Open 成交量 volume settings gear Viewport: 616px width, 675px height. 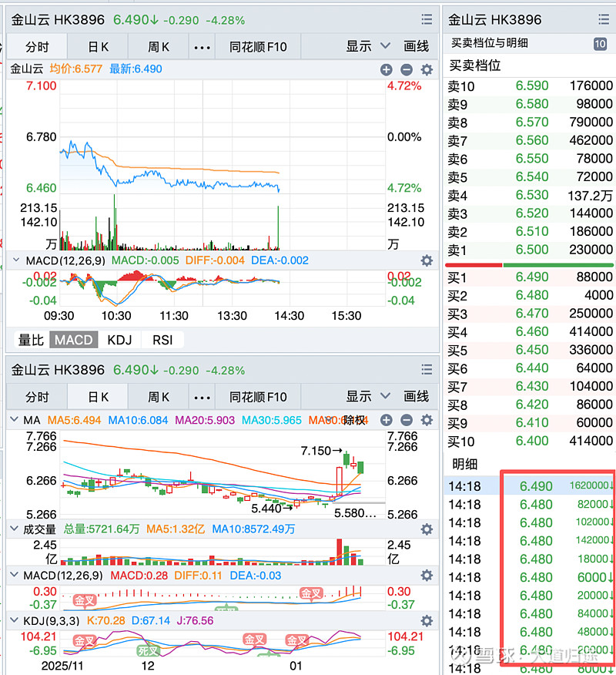tap(427, 529)
